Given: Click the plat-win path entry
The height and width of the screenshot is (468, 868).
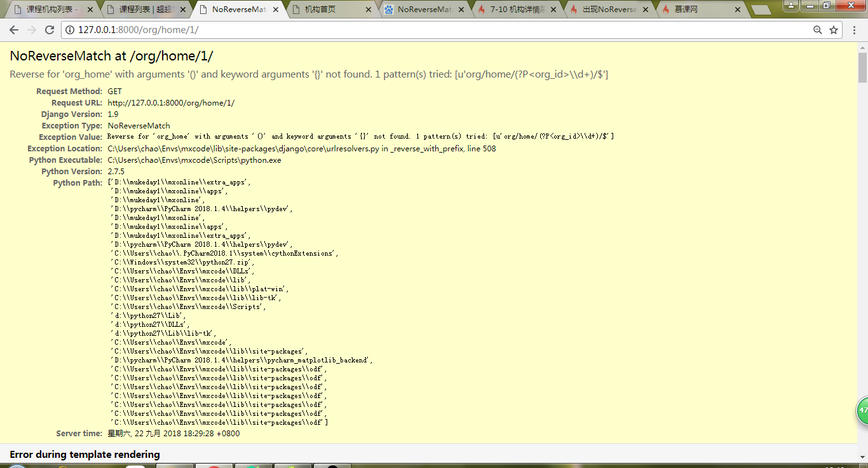Looking at the screenshot, I should click(201, 289).
